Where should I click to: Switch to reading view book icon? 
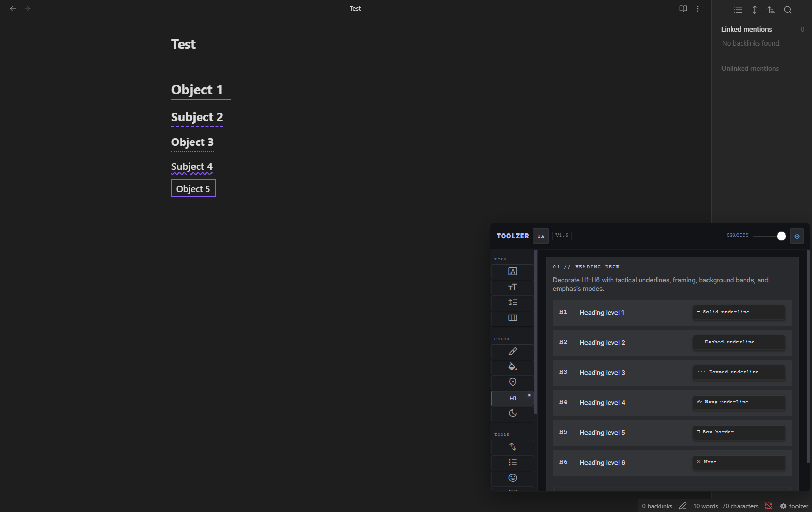[683, 9]
